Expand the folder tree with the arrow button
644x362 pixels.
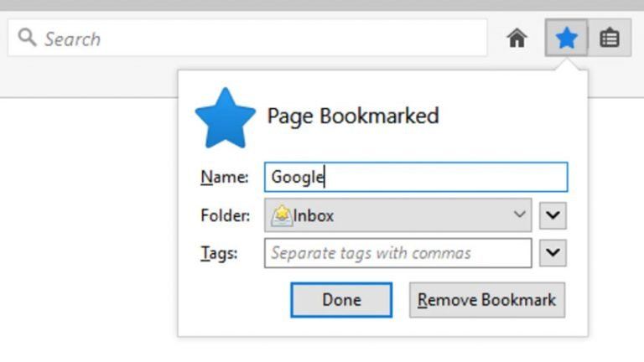pyautogui.click(x=552, y=215)
